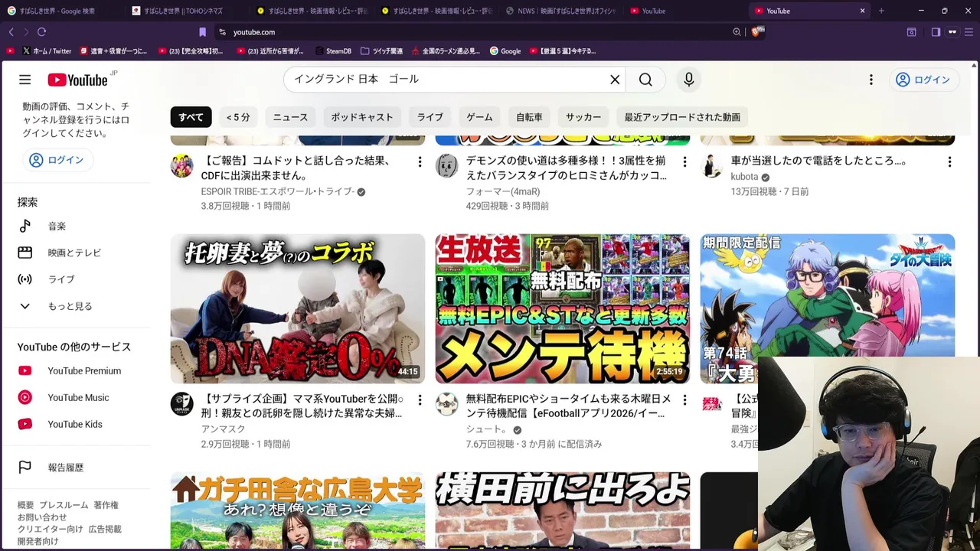Open options menu for サプライズ企画 video

tap(420, 399)
